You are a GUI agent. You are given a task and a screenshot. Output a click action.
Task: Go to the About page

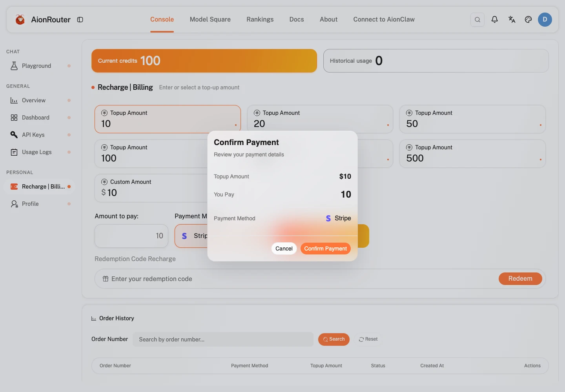point(328,19)
